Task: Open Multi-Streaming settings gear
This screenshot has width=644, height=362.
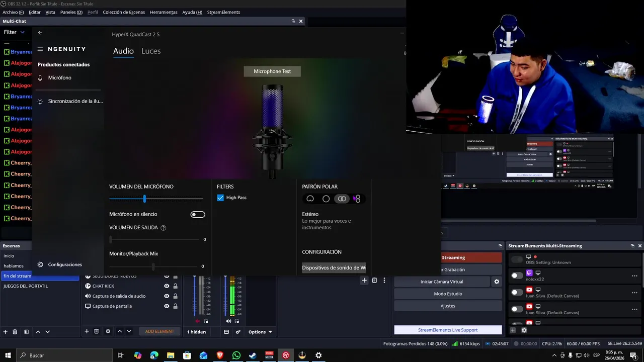Action: coord(524,330)
